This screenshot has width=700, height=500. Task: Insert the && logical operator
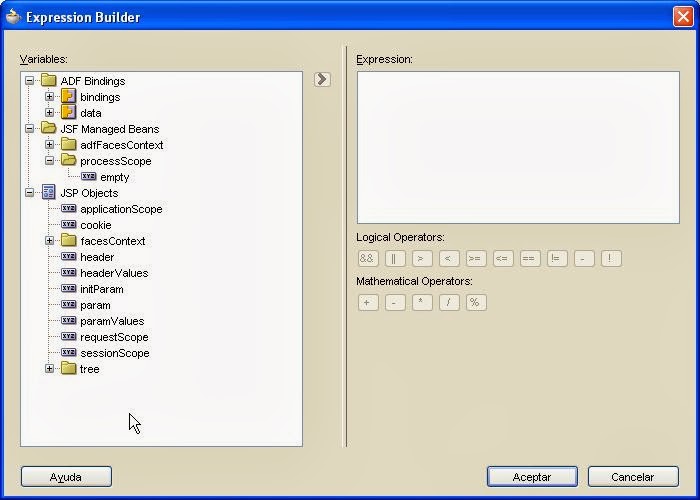tap(368, 258)
